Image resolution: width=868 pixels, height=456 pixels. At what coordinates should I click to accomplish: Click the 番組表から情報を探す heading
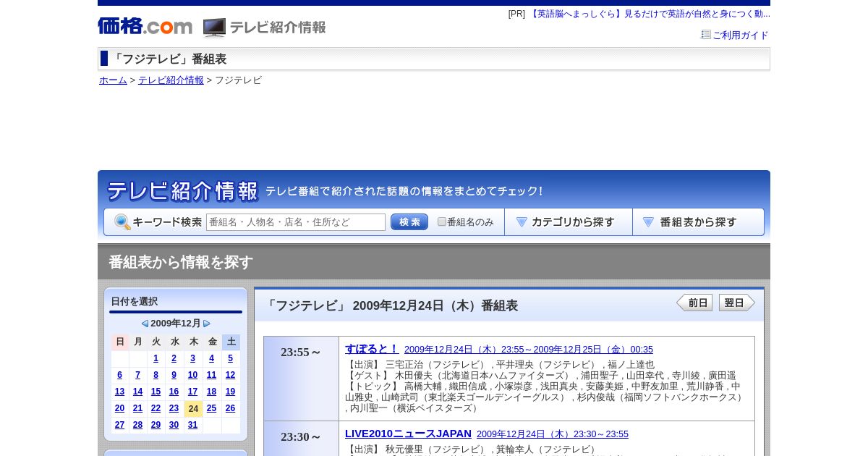pos(181,262)
